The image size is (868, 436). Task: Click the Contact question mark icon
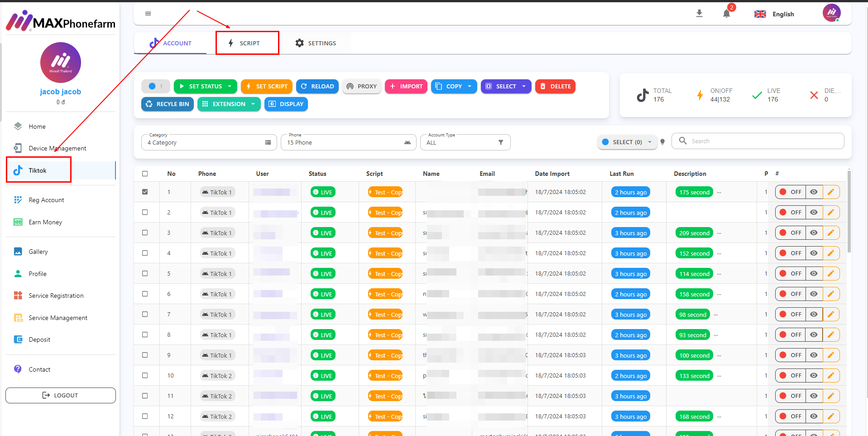pos(18,369)
